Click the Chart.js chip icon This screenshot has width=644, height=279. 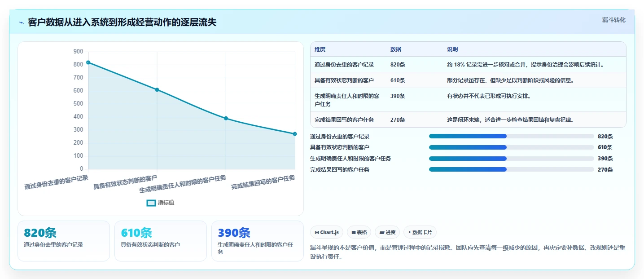pyautogui.click(x=317, y=233)
